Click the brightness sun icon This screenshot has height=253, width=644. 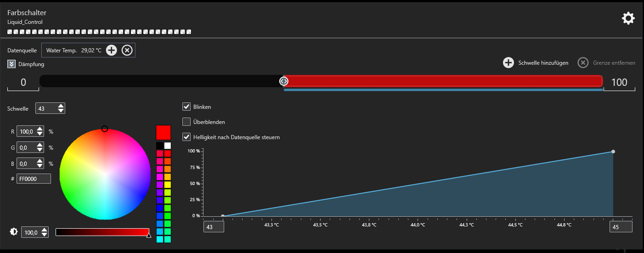14,232
